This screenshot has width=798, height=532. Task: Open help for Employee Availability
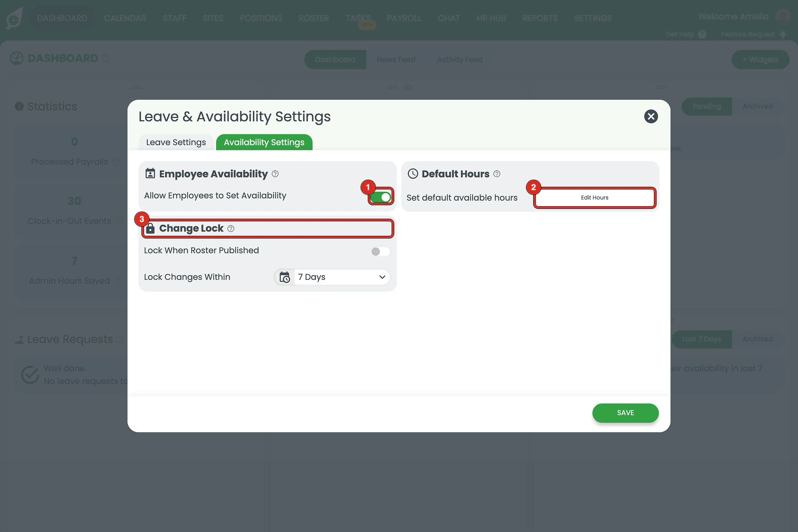[x=275, y=174]
